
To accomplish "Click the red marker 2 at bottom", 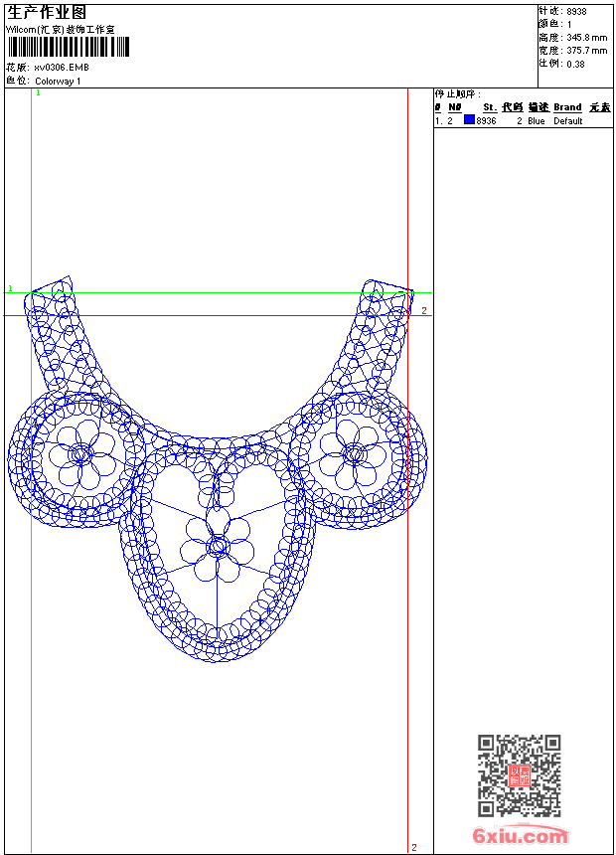I will (414, 847).
